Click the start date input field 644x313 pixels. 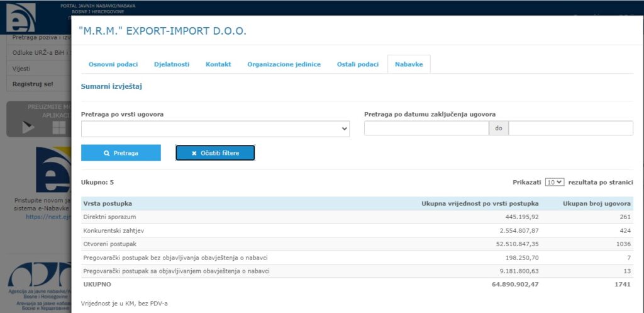(x=426, y=128)
